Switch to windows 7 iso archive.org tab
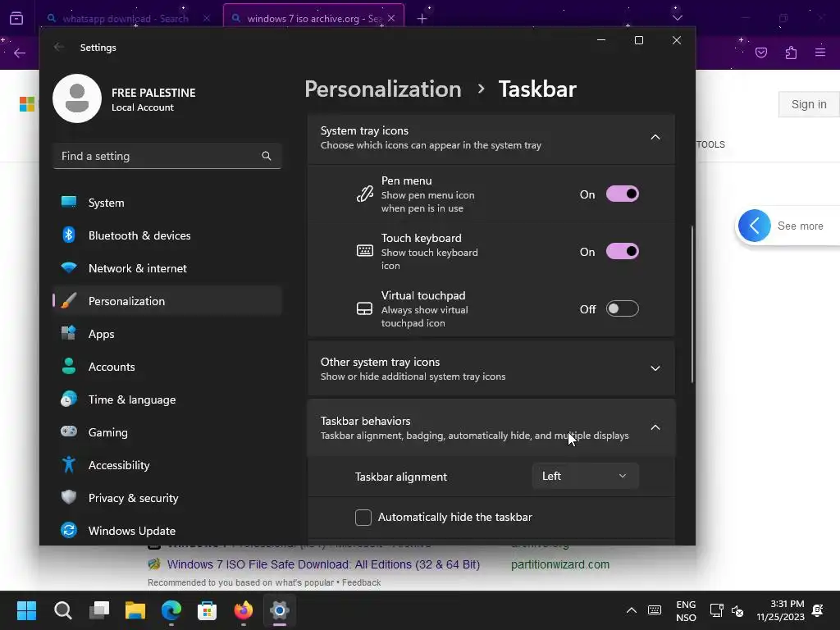Viewport: 840px width, 630px height. tap(314, 18)
